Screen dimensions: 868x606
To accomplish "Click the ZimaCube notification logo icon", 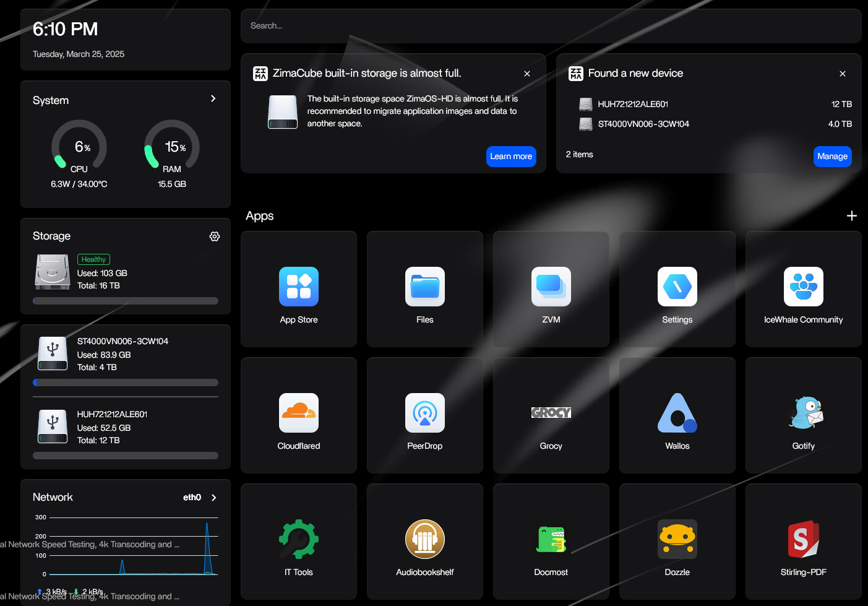I will click(260, 74).
